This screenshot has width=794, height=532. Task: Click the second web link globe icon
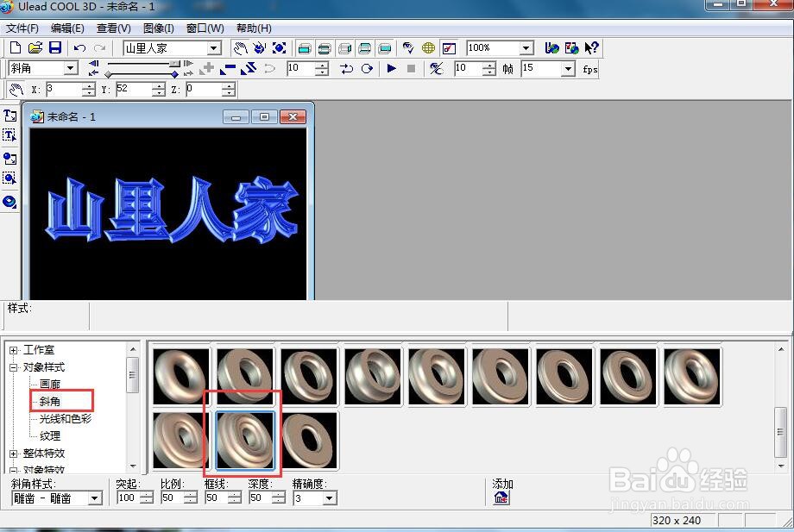click(571, 48)
